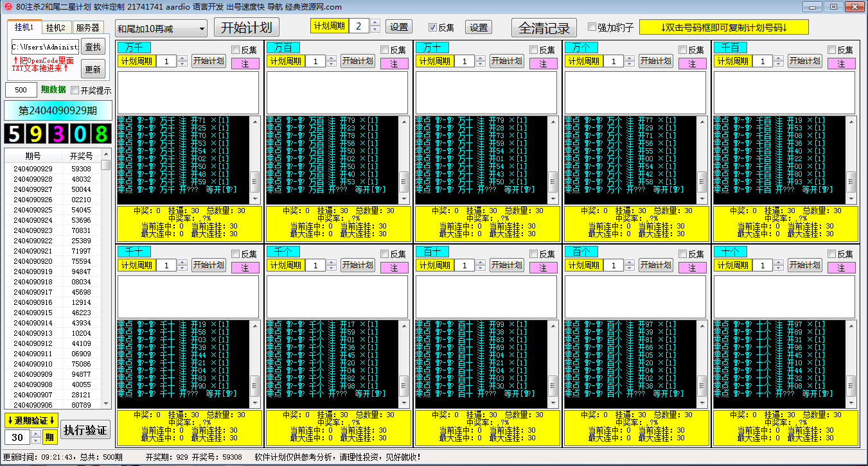868x466 pixels.
Task: Click the pink 注 button in 百个 panel
Action: 693,268
